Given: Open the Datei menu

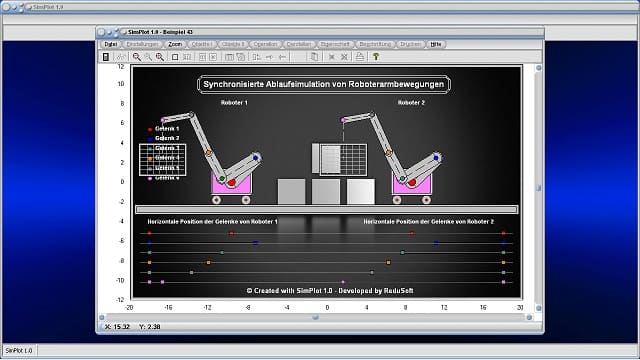Looking at the screenshot, I should (x=111, y=44).
